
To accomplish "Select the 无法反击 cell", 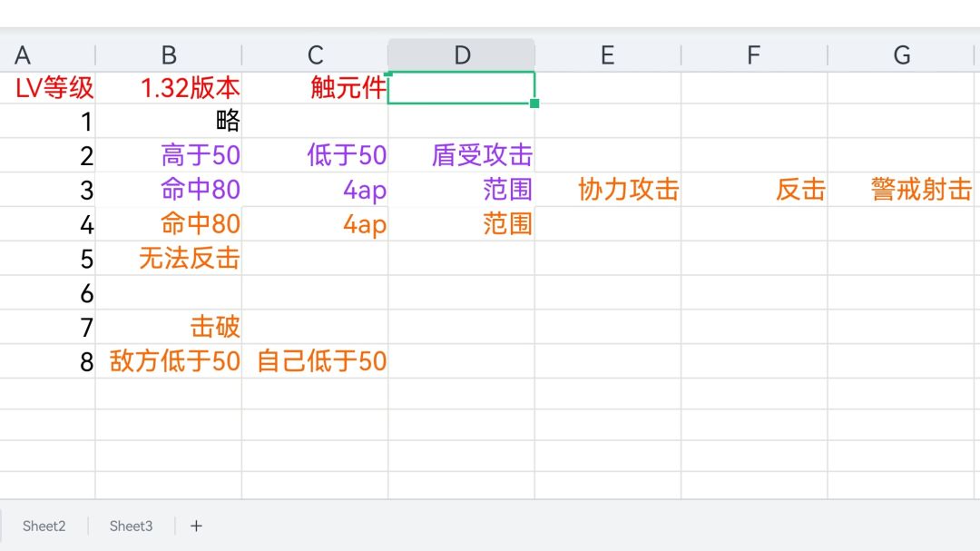I will pyautogui.click(x=189, y=259).
